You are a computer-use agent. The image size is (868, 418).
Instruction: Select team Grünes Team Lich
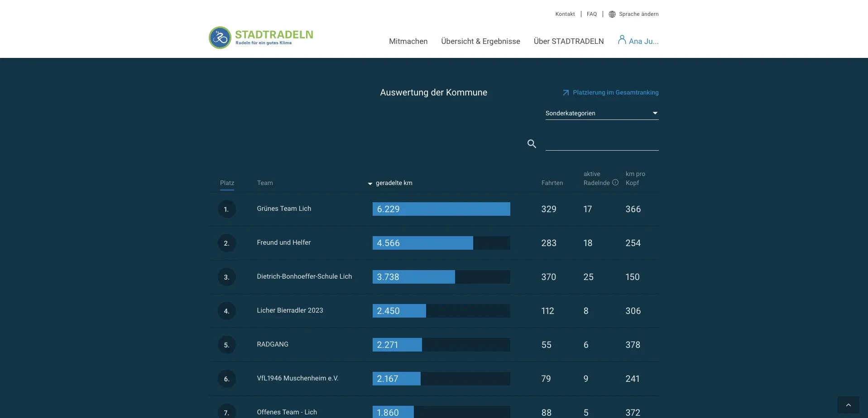283,209
